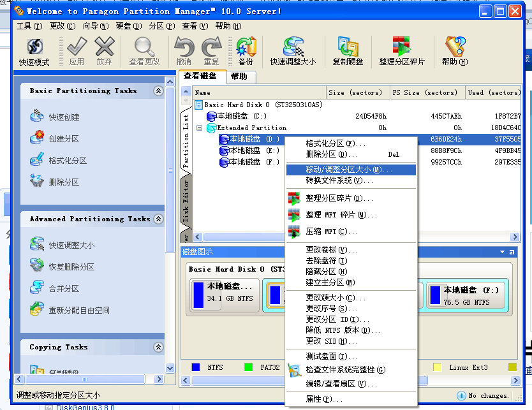Click the 复制硬盘 toolbar icon
This screenshot has width=532, height=410.
(x=348, y=47)
